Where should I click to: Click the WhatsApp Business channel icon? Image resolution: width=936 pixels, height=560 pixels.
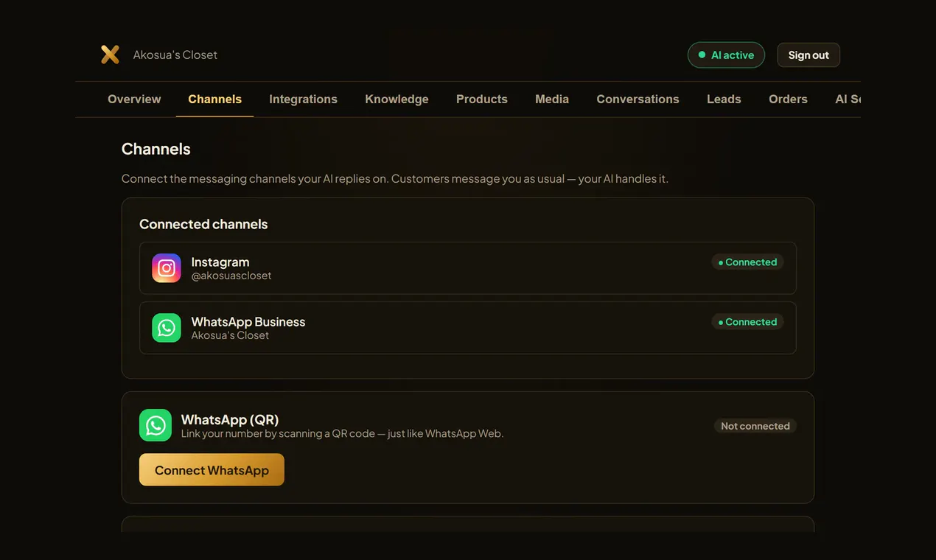167,328
